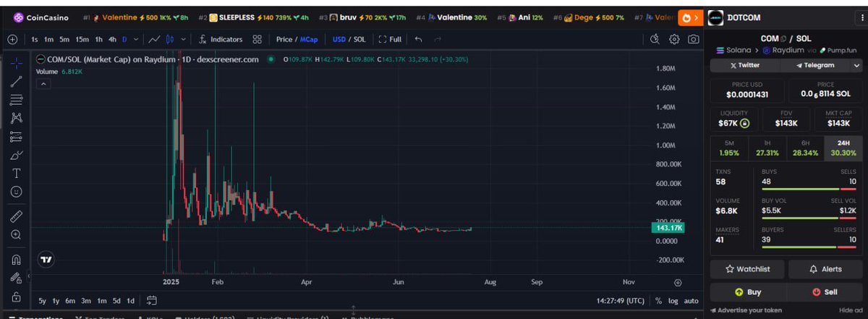Click Advertise your token link
Screen dimensions: 868x319
point(745,310)
